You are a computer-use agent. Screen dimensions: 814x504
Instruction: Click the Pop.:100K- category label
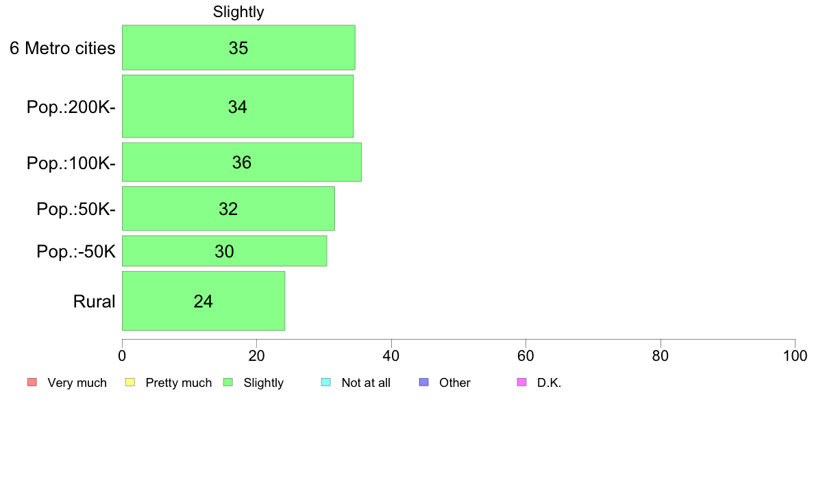pyautogui.click(x=71, y=164)
